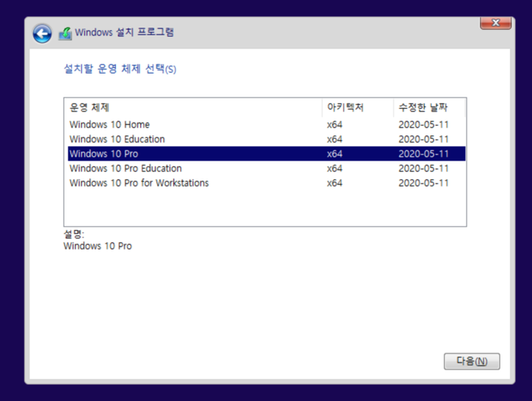Click the 설치할 운영 체제 선택(S) label
Screen dimensions: 532x401
(120, 69)
